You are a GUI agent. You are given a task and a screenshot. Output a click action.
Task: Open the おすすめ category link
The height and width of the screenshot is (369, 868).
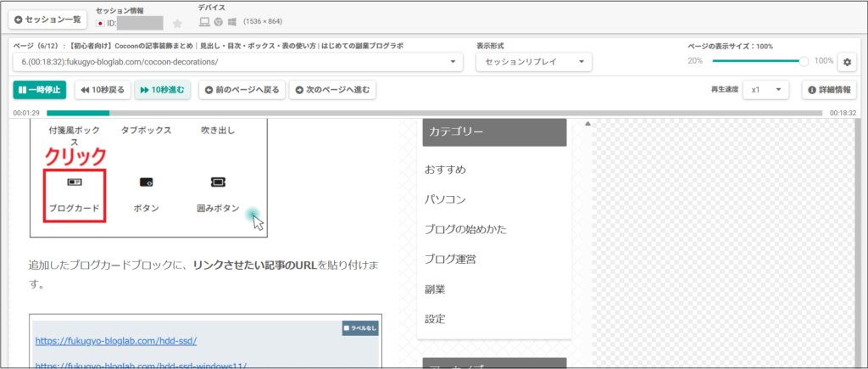pos(445,170)
